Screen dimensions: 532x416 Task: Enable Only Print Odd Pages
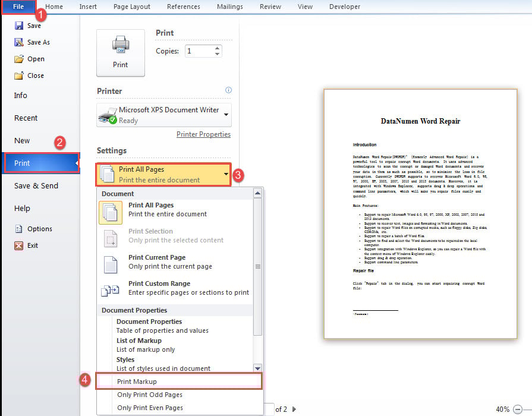pyautogui.click(x=150, y=395)
